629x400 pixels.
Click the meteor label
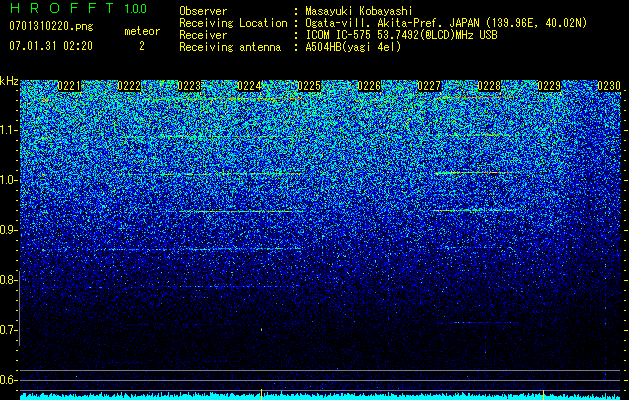click(142, 31)
